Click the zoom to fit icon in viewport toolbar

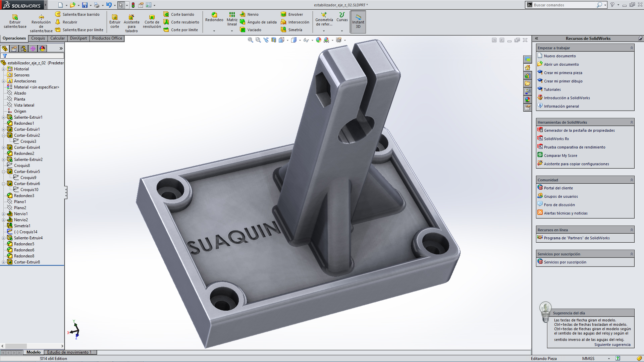point(250,40)
